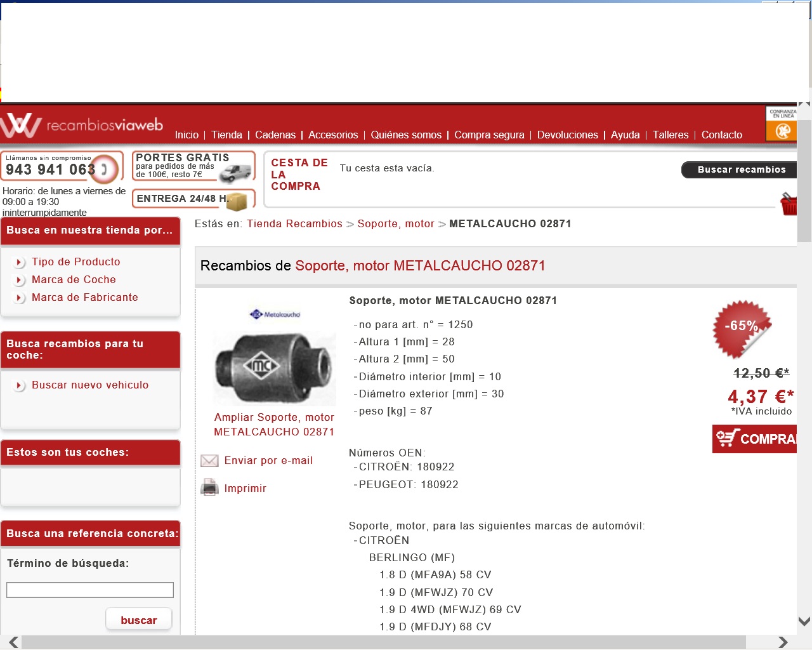The height and width of the screenshot is (650, 812).
Task: Click the red shopping basket icon
Action: click(789, 204)
